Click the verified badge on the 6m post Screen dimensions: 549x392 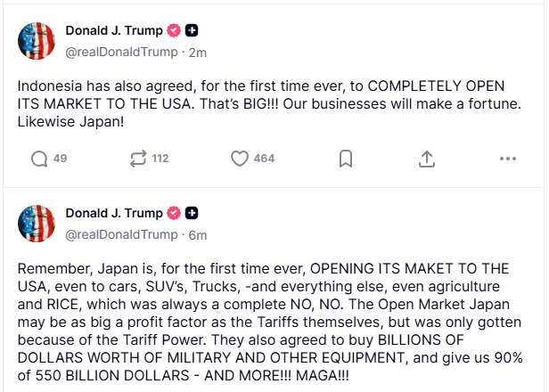click(175, 213)
